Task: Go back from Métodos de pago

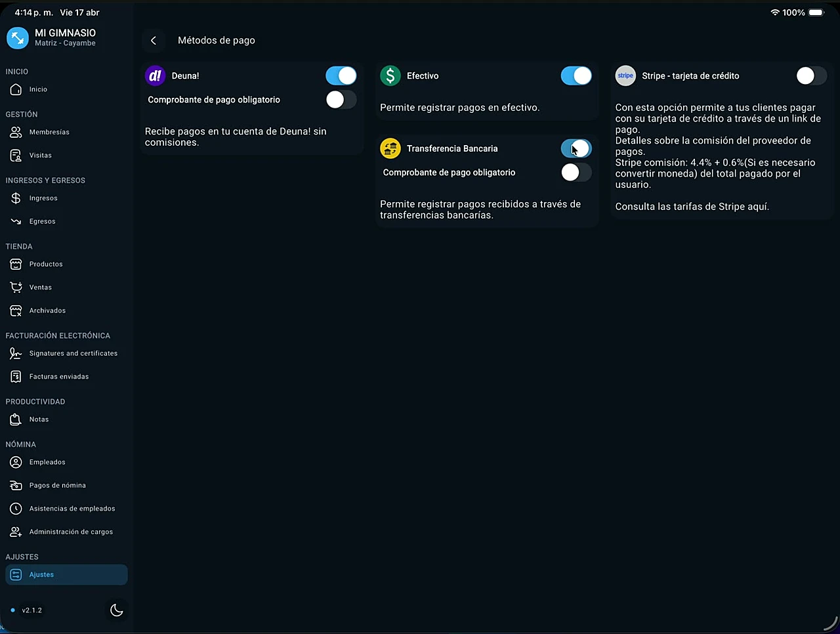Action: pyautogui.click(x=153, y=40)
